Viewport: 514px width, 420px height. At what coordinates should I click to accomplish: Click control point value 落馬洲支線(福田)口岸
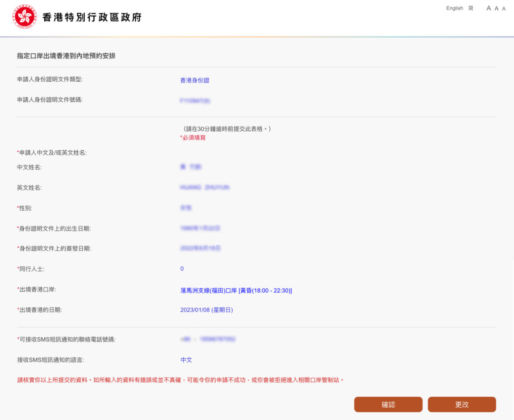[x=236, y=291]
